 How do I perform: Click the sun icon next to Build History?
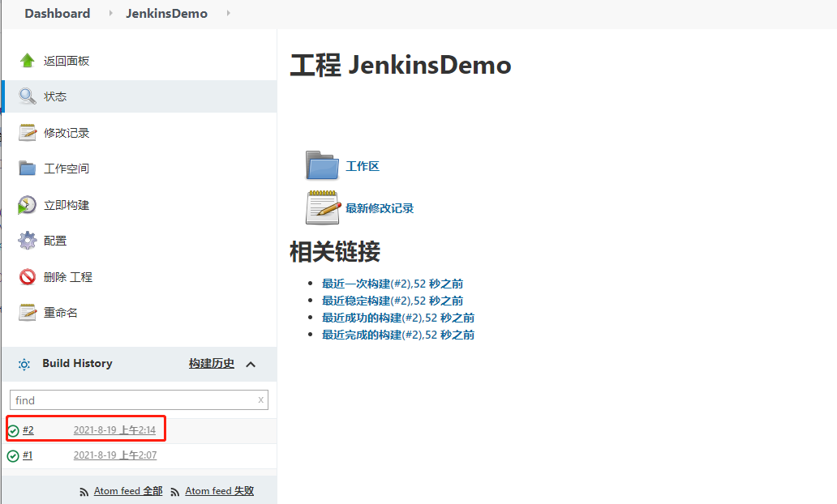24,365
